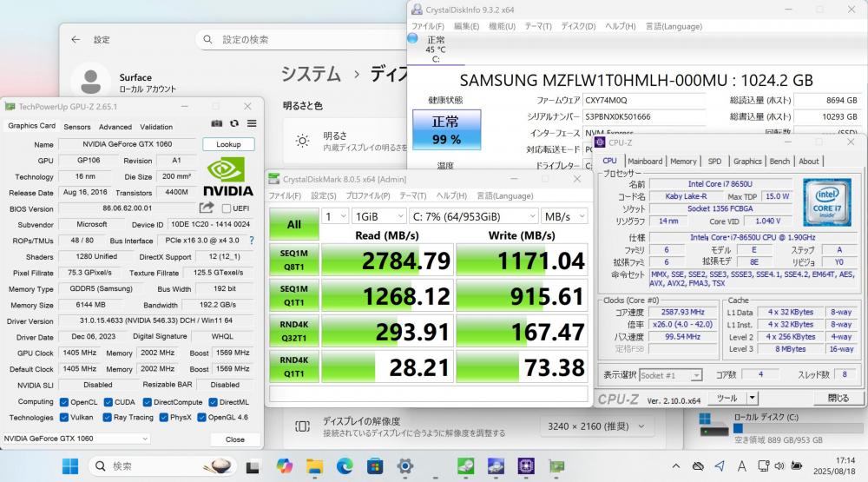Click the brightness sun icon in Settings

pos(302,141)
